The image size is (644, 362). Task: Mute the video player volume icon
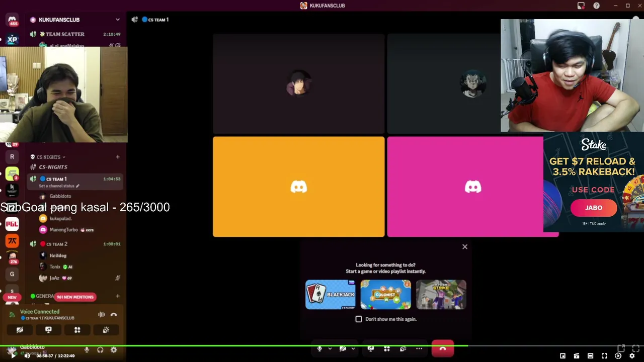coord(27,355)
